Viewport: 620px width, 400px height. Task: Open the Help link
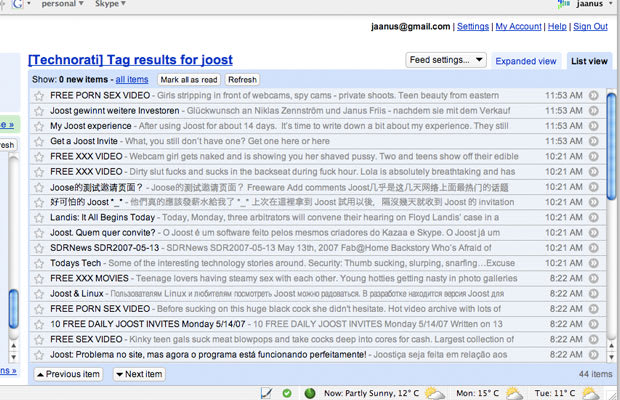(x=557, y=26)
